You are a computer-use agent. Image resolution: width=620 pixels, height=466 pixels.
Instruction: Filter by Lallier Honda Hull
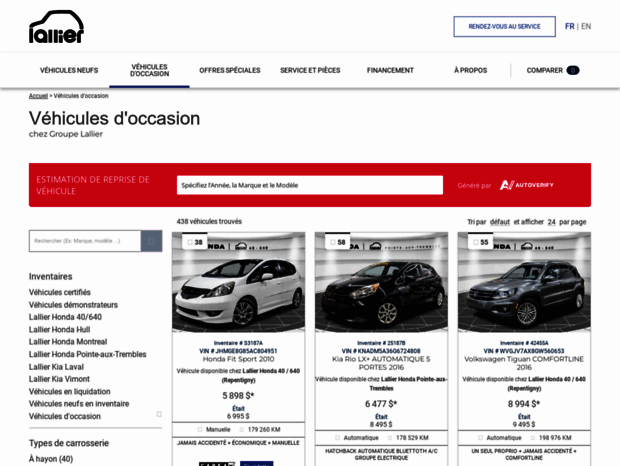pos(59,330)
